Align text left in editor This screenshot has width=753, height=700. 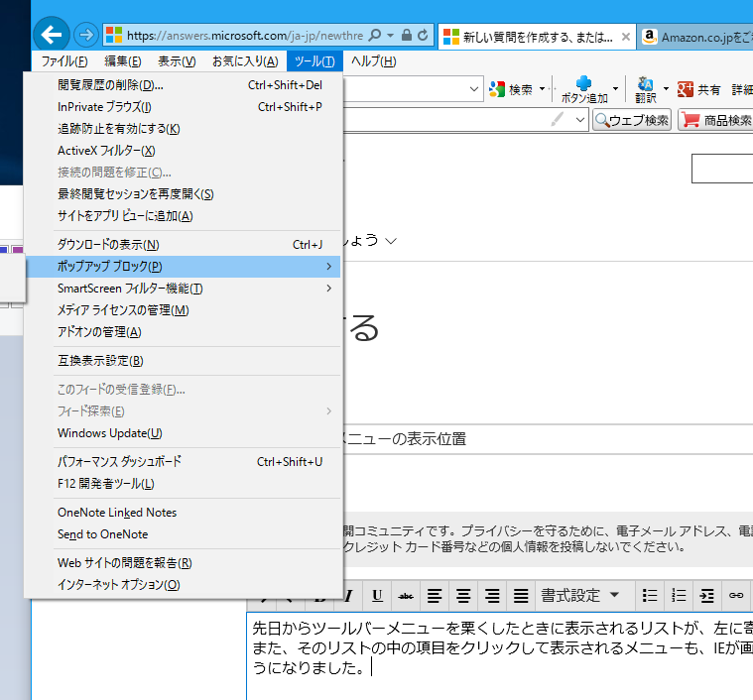click(x=435, y=596)
